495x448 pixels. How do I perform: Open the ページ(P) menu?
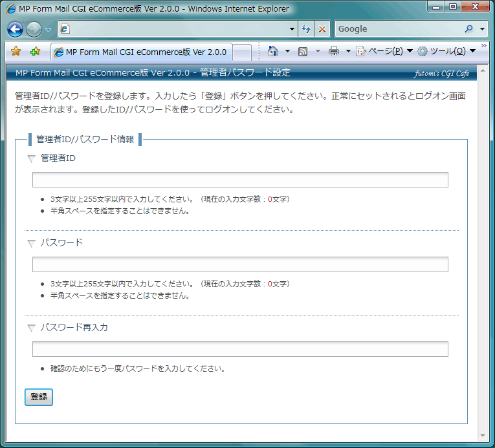384,51
